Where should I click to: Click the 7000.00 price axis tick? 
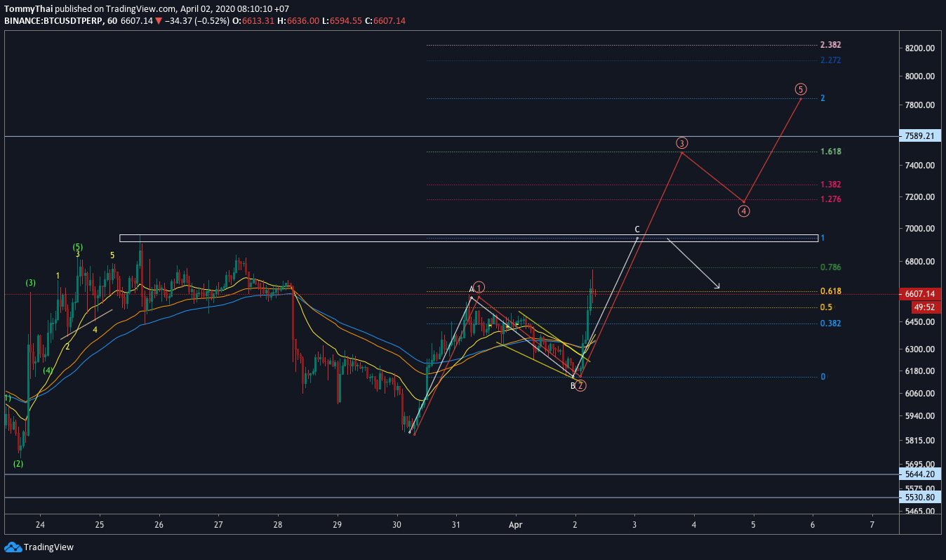919,229
